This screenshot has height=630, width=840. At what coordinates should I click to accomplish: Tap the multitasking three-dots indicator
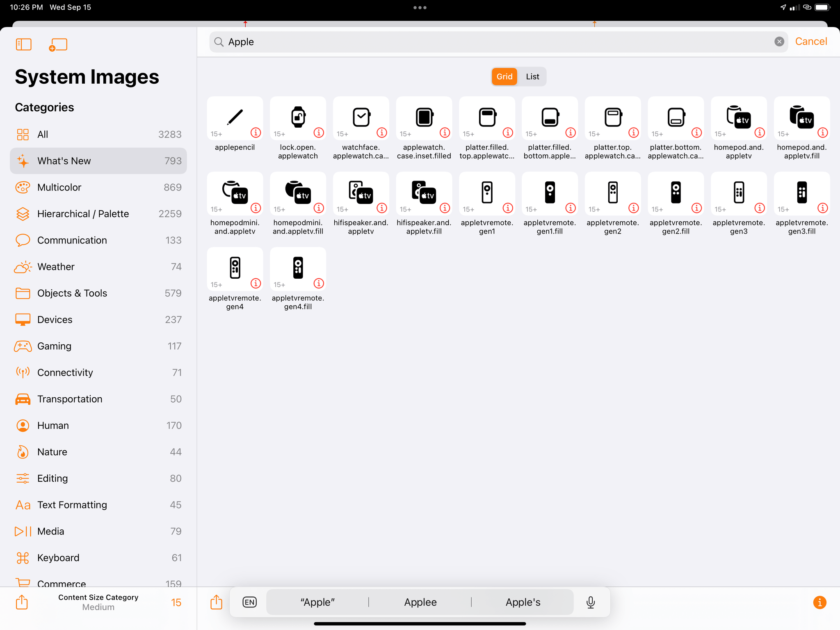420,7
